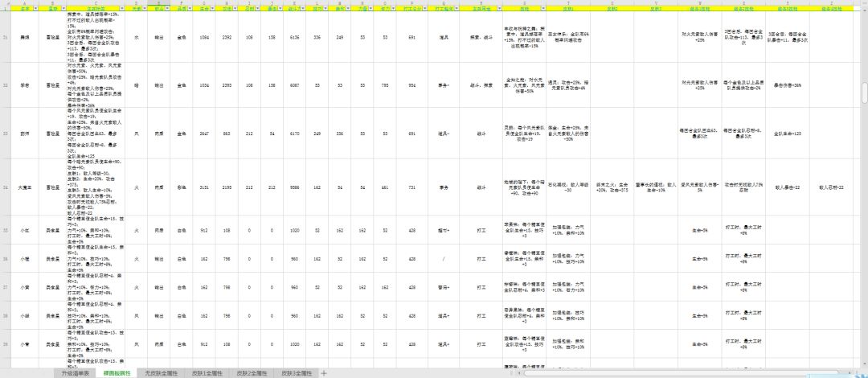
Task: Select the cell containing 731
Action: (x=411, y=187)
